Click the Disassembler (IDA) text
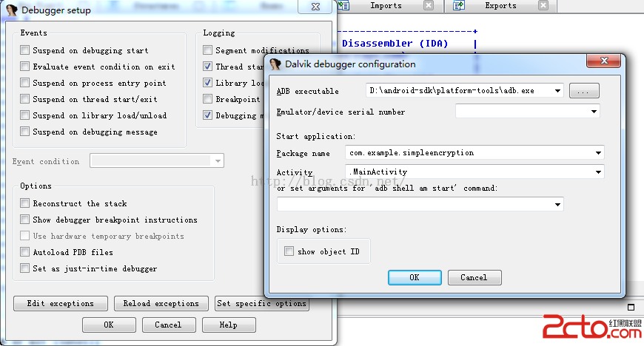Screen dimensions: 644x346 click(x=395, y=43)
